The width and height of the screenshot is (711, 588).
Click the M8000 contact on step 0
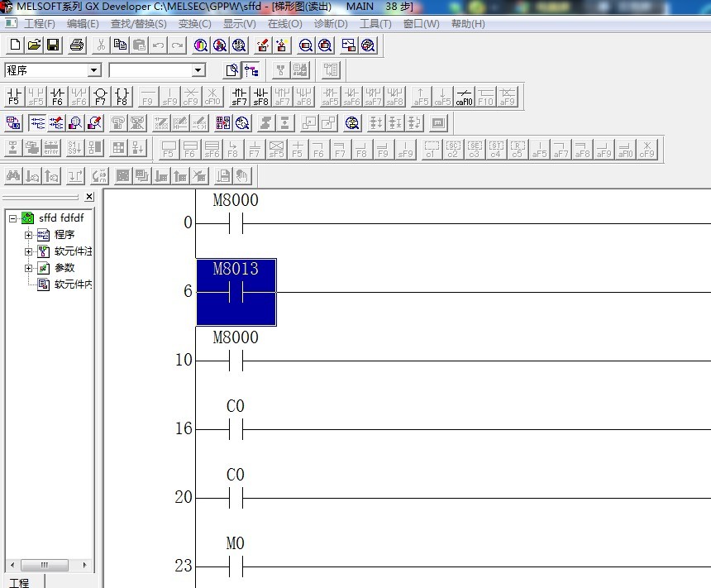[x=236, y=223]
